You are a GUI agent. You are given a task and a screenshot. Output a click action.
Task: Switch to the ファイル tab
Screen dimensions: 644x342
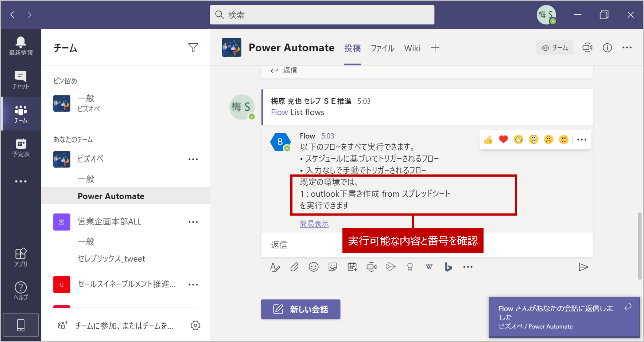tap(382, 48)
